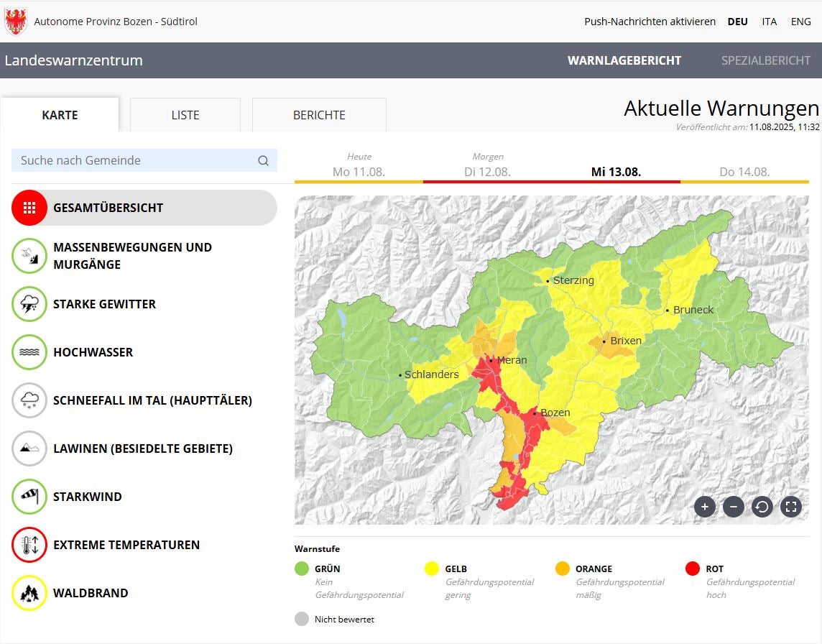Select the Starkwind wind warning icon
This screenshot has width=822, height=644.
pos(29,496)
